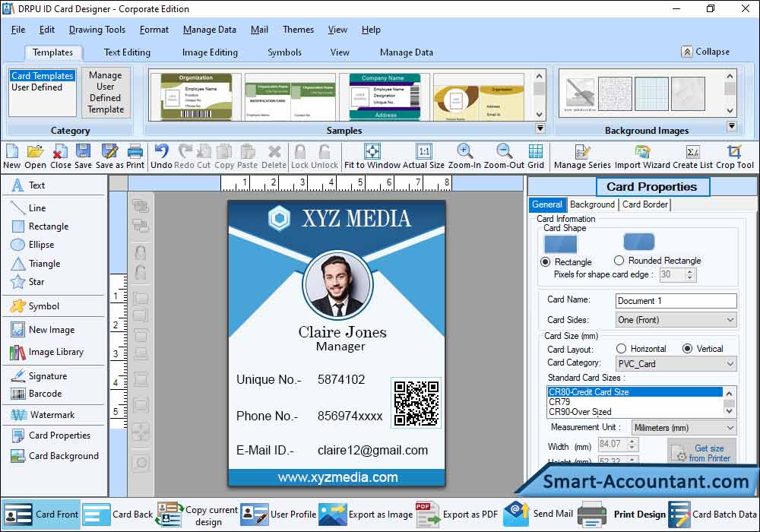Pick the Rectangle shape tool

[x=40, y=226]
